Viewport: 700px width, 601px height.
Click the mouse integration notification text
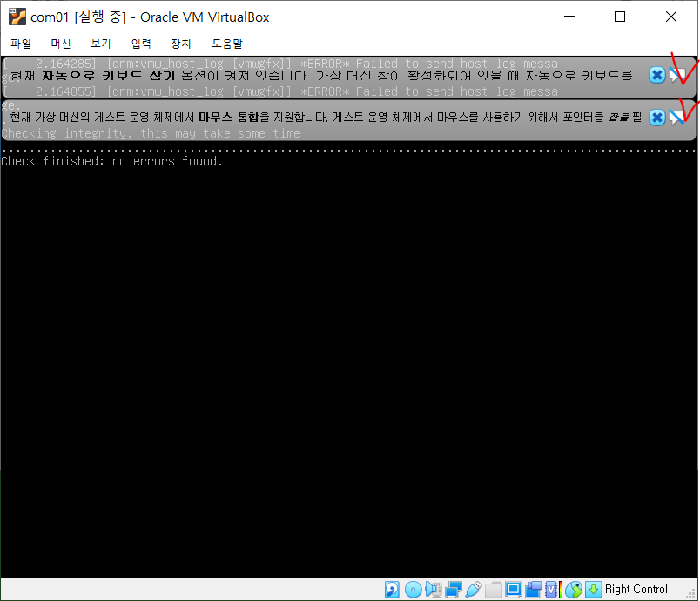tap(326, 117)
